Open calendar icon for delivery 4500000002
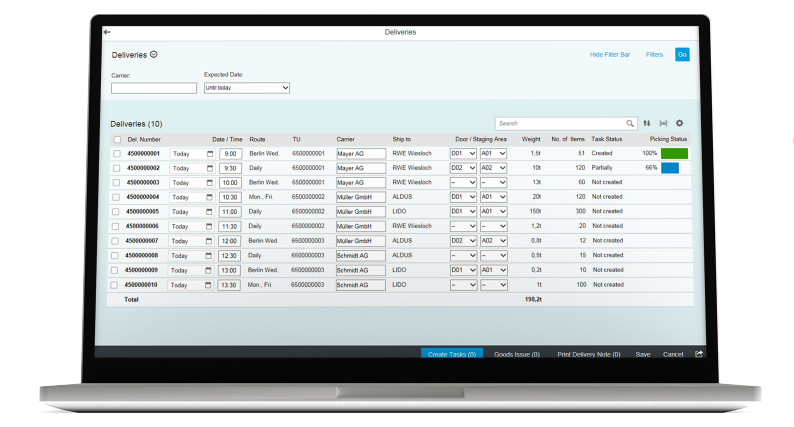 point(210,168)
